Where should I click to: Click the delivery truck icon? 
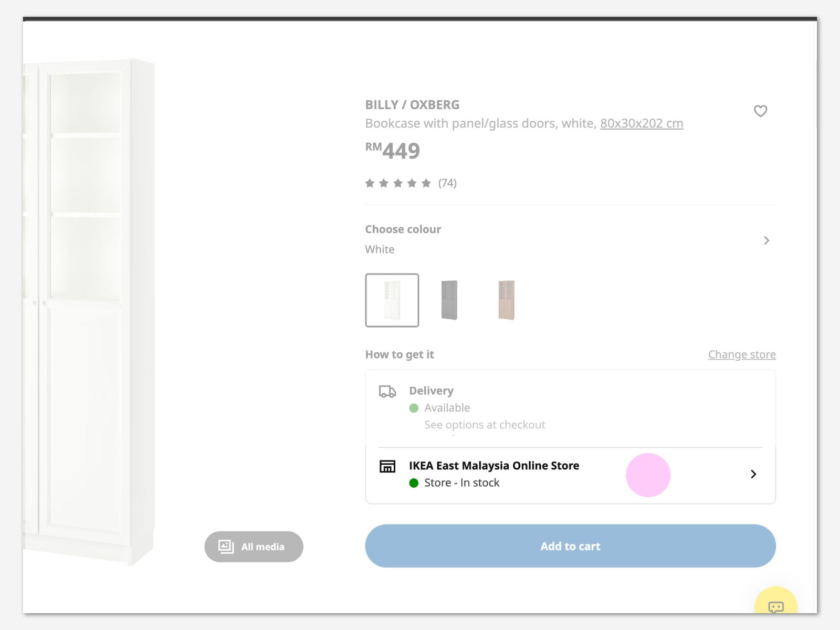[x=387, y=391]
